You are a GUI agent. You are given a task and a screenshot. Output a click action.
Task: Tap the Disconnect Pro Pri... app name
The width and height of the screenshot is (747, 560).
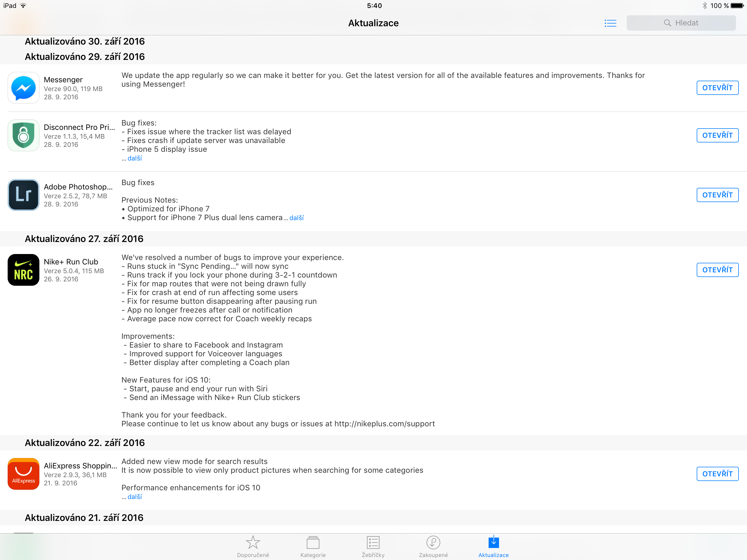pos(79,127)
